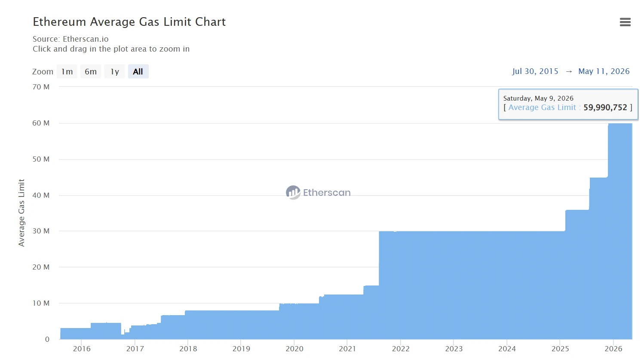Click the 2020 x-axis label
Image resolution: width=644 pixels, height=359 pixels.
[x=294, y=349]
